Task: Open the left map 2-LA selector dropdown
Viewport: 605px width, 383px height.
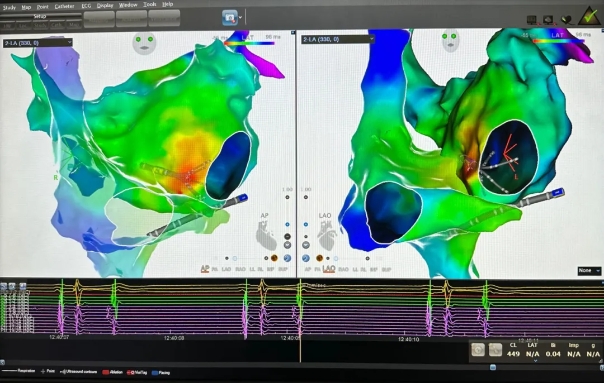Action: point(38,43)
